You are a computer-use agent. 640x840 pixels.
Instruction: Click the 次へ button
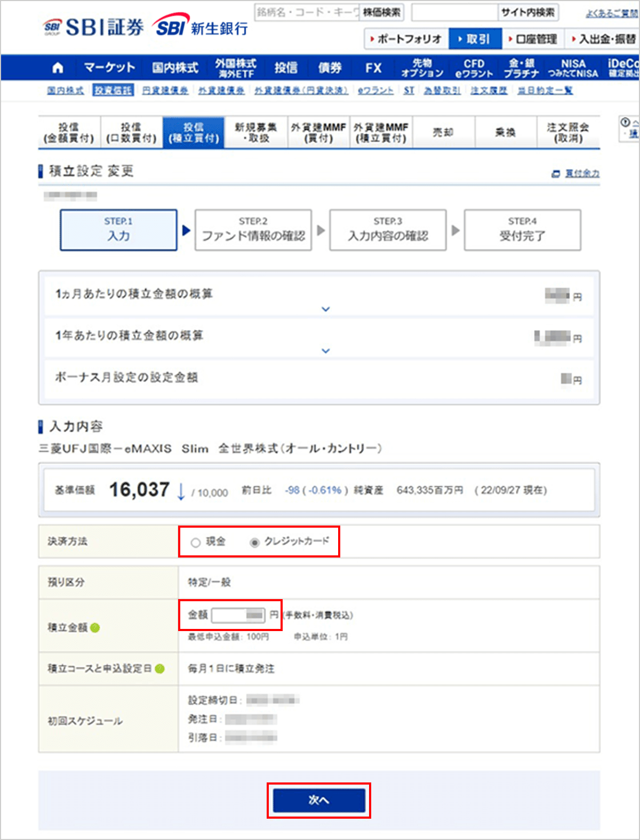click(319, 800)
